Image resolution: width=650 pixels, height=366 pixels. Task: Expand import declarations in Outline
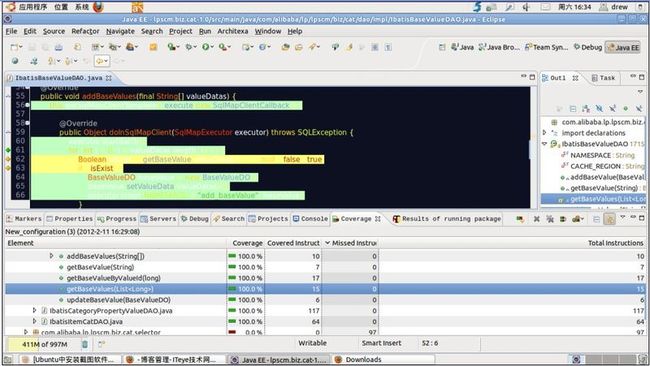click(x=545, y=133)
